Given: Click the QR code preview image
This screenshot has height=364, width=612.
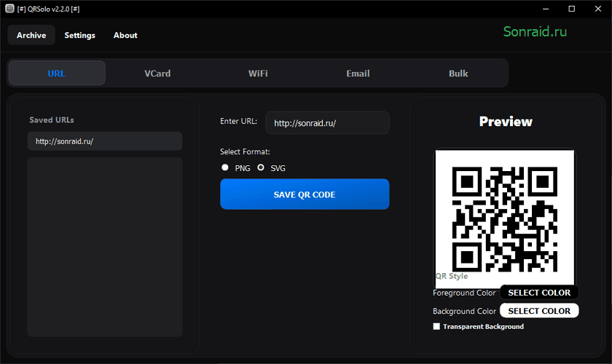Looking at the screenshot, I should click(x=505, y=219).
